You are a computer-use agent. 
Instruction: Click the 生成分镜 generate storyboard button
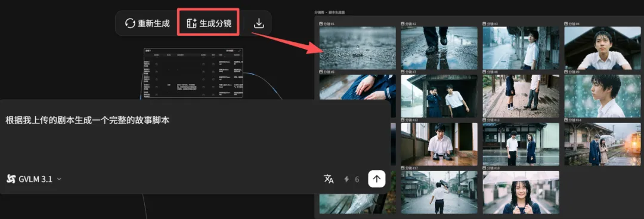209,23
